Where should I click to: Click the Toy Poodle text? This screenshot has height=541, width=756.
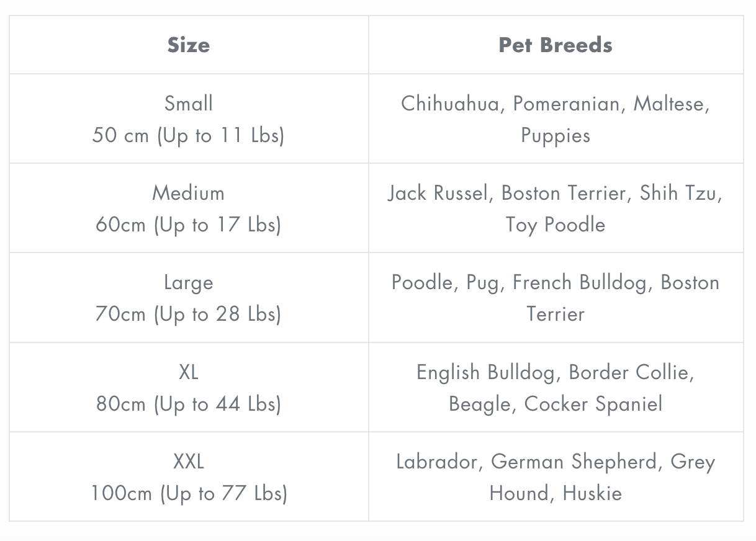(556, 225)
